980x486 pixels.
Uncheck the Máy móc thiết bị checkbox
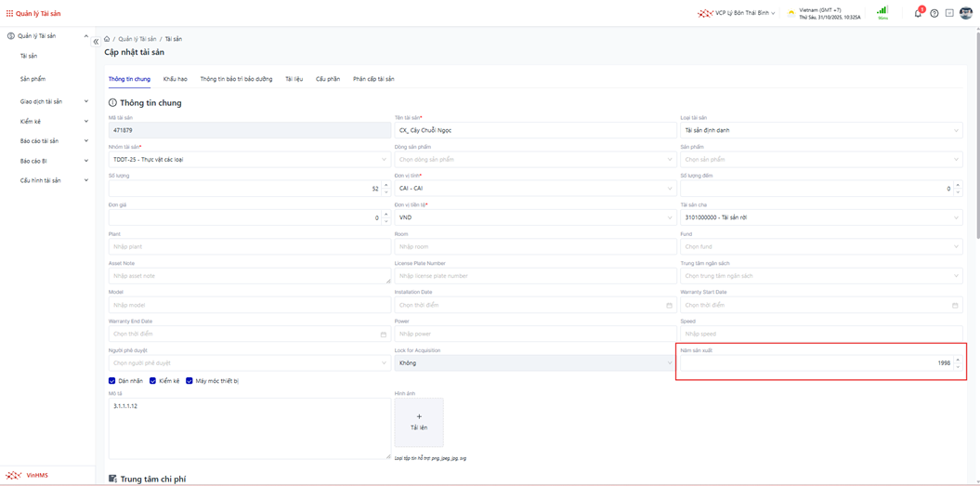pyautogui.click(x=189, y=381)
